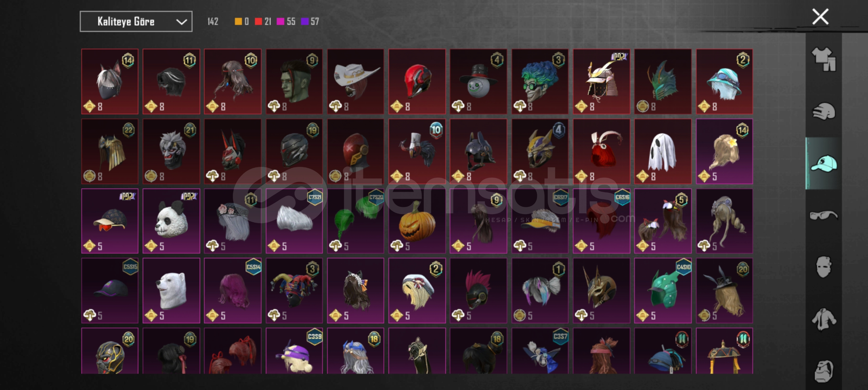Choose the green Joker curly hair mask

pos(540,82)
